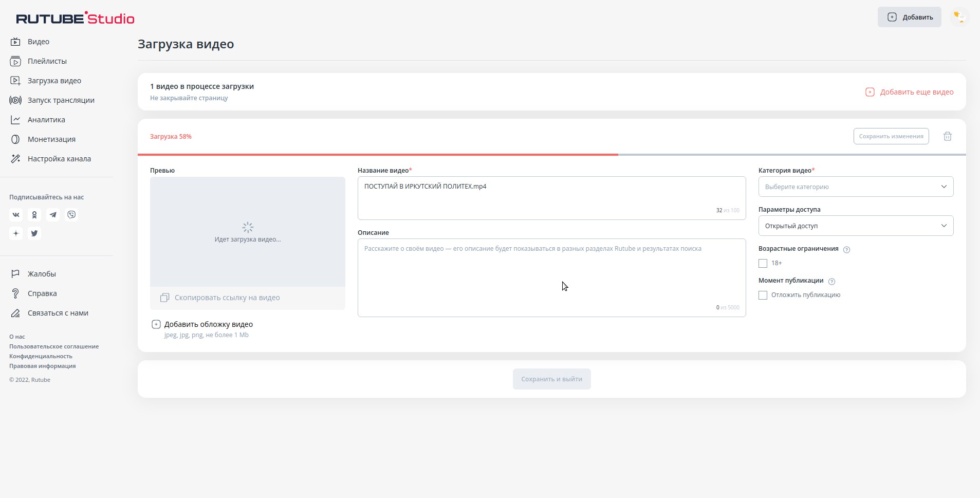Click help icon beside Возрастные ограничения
Screen dimensions: 980x498
click(846, 250)
